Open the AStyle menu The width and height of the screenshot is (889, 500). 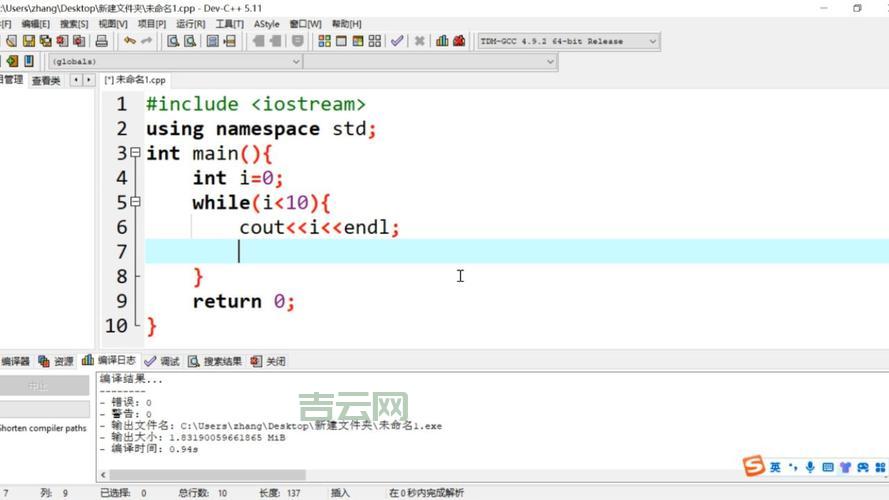tap(267, 23)
